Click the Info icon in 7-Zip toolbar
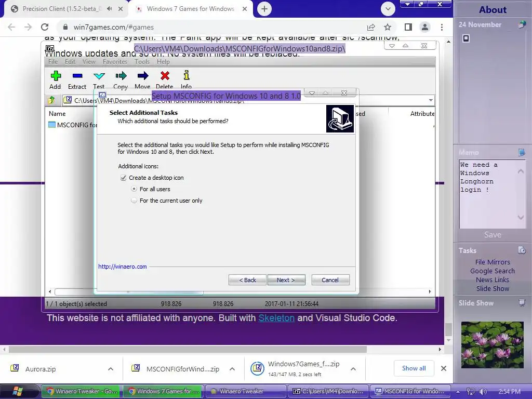 [x=187, y=75]
